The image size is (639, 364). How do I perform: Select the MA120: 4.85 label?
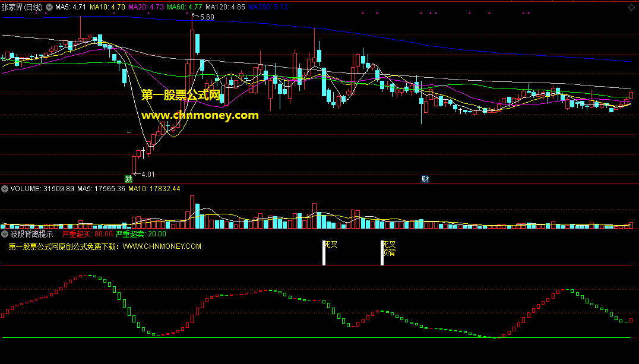225,7
